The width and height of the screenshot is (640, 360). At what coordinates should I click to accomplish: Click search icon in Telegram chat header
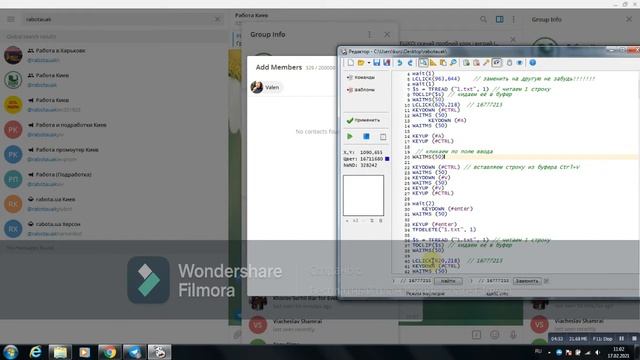pyautogui.click(x=483, y=19)
